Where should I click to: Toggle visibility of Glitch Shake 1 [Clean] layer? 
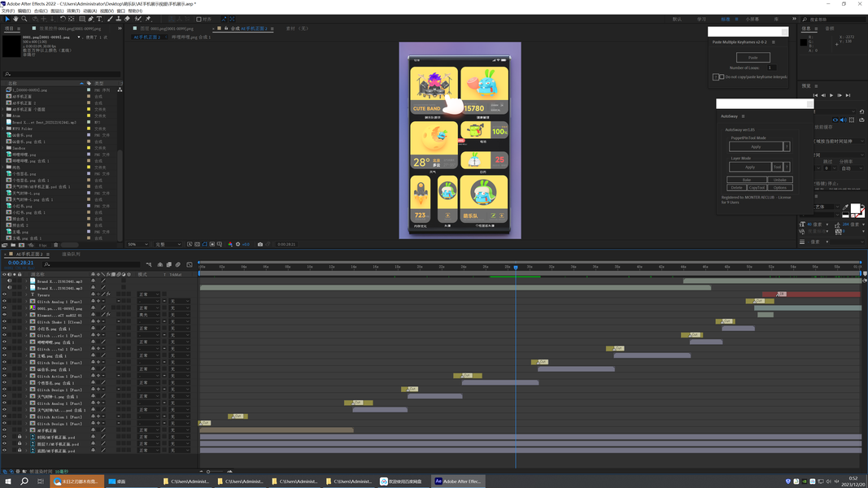click(x=4, y=321)
